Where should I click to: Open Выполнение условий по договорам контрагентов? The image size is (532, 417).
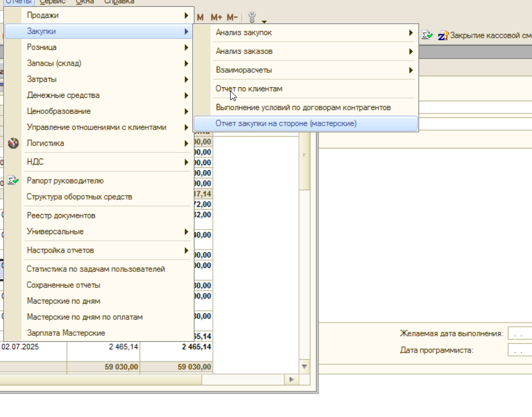pyautogui.click(x=306, y=107)
